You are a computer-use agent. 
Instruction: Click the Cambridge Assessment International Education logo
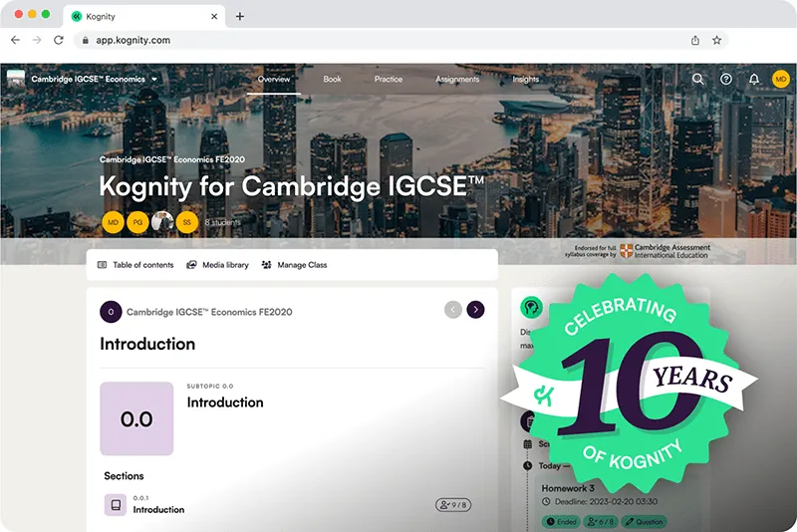664,251
